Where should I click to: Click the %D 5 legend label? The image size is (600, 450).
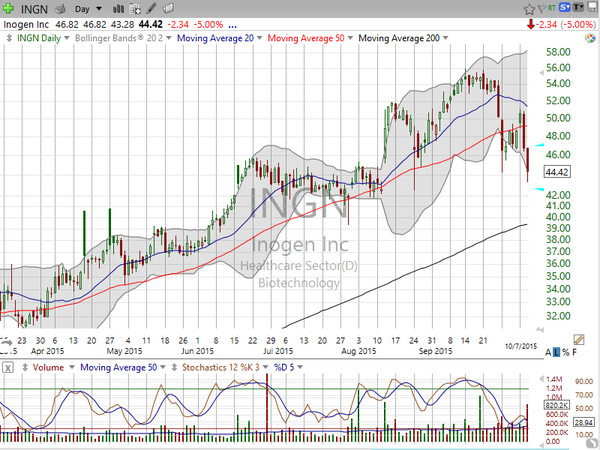284,367
